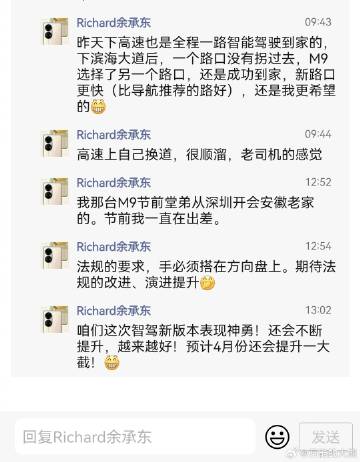Focus the 回复Richard余承东 reply input field
This screenshot has width=360, height=462.
click(x=135, y=437)
